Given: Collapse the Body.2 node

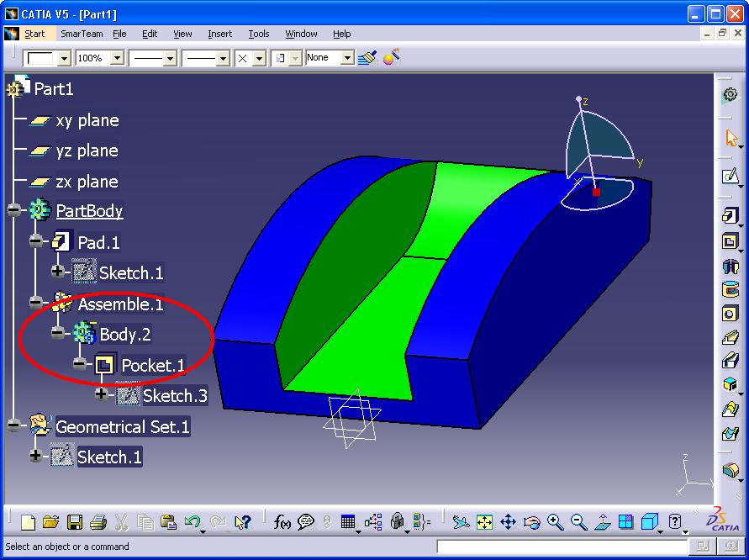Looking at the screenshot, I should click(x=58, y=333).
